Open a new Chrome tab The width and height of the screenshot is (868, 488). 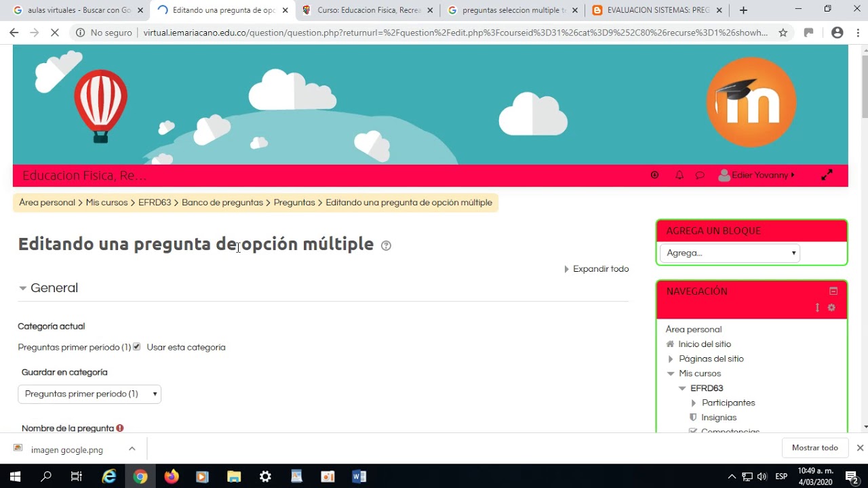(x=743, y=10)
